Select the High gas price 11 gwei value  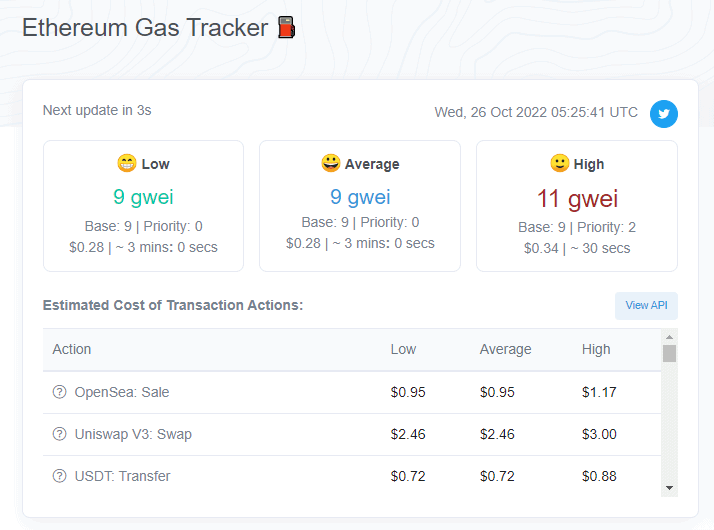pos(577,199)
